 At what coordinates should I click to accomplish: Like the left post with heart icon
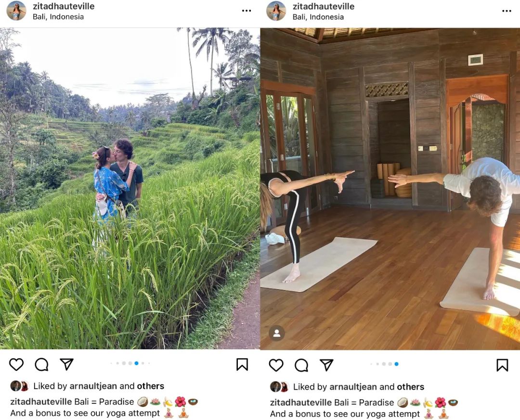click(x=16, y=364)
